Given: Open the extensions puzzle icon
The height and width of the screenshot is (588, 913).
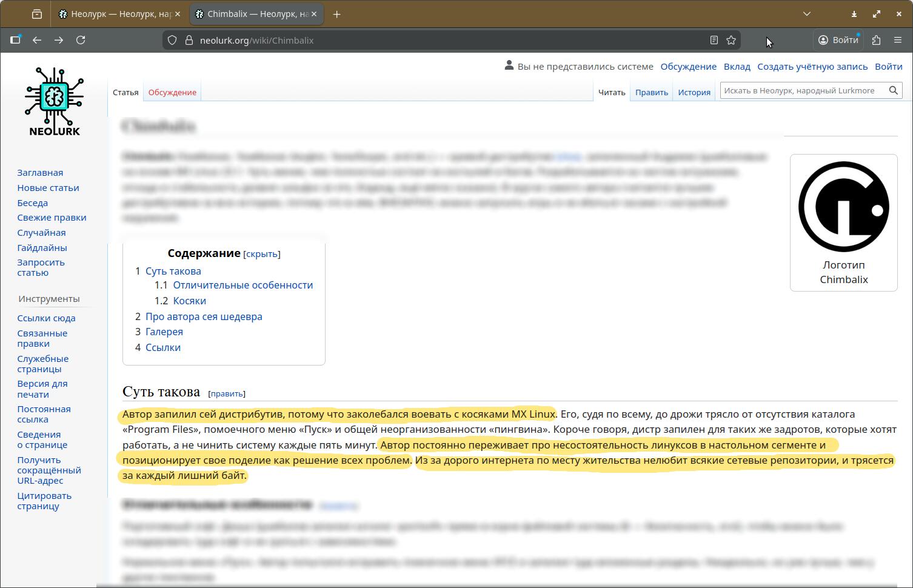Looking at the screenshot, I should click(876, 40).
